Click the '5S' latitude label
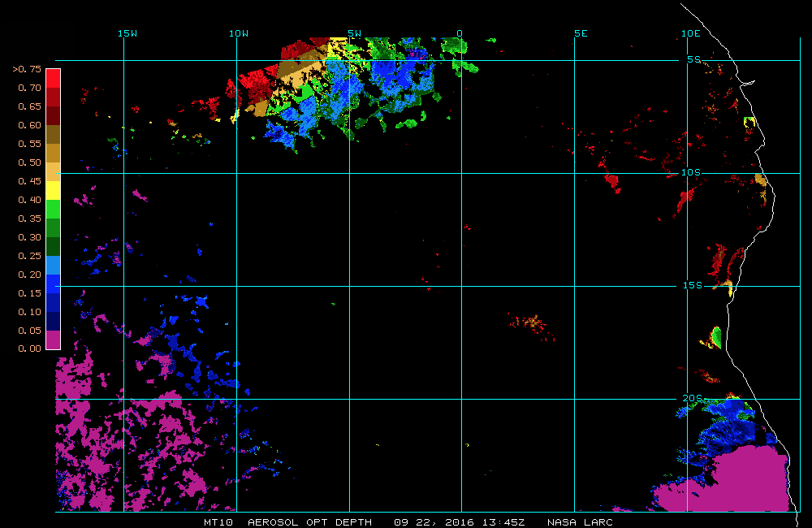Image resolution: width=812 pixels, height=528 pixels. (x=694, y=59)
